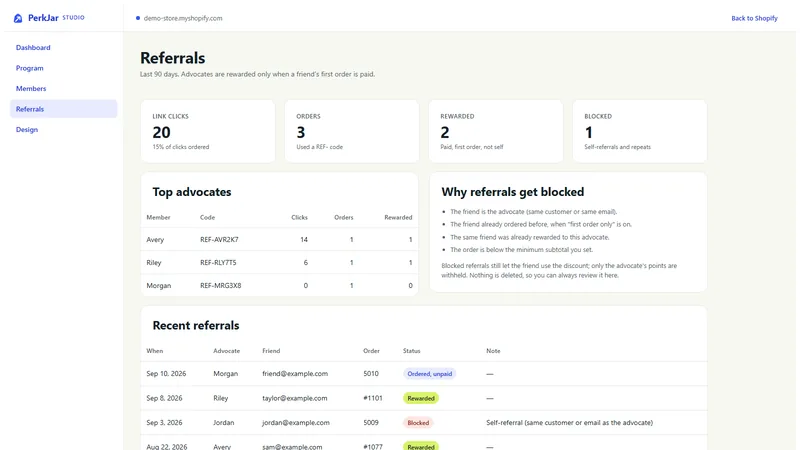The image size is (800, 450).
Task: Click the Friend column header
Action: tap(271, 351)
